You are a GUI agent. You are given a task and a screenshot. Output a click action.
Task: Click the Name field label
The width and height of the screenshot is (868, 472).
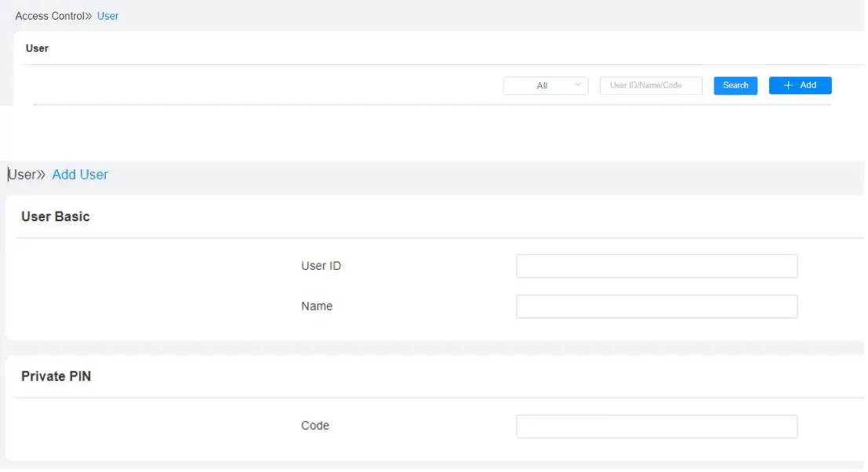click(317, 307)
